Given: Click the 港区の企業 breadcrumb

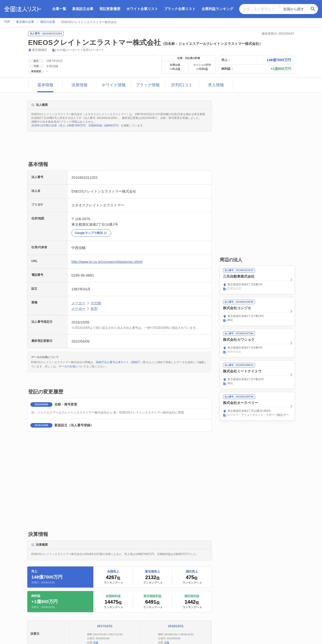Looking at the screenshot, I should pos(48,22).
